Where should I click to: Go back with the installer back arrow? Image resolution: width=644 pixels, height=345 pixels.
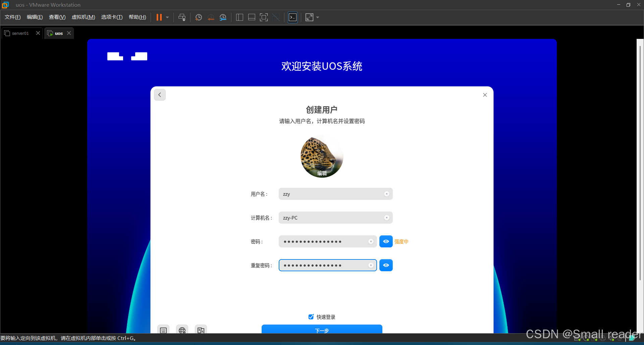click(160, 95)
